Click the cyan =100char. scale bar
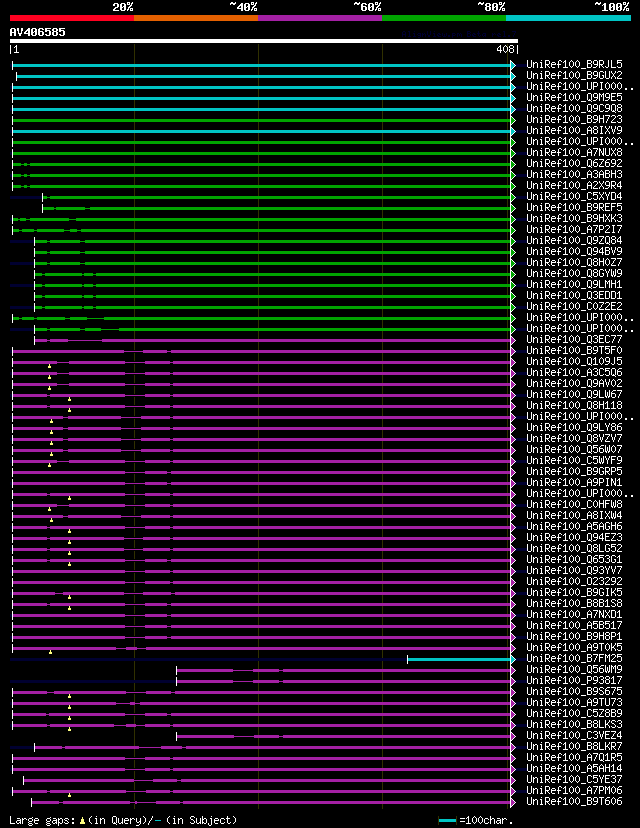Screen dimensions: 640x828 (x=447, y=821)
